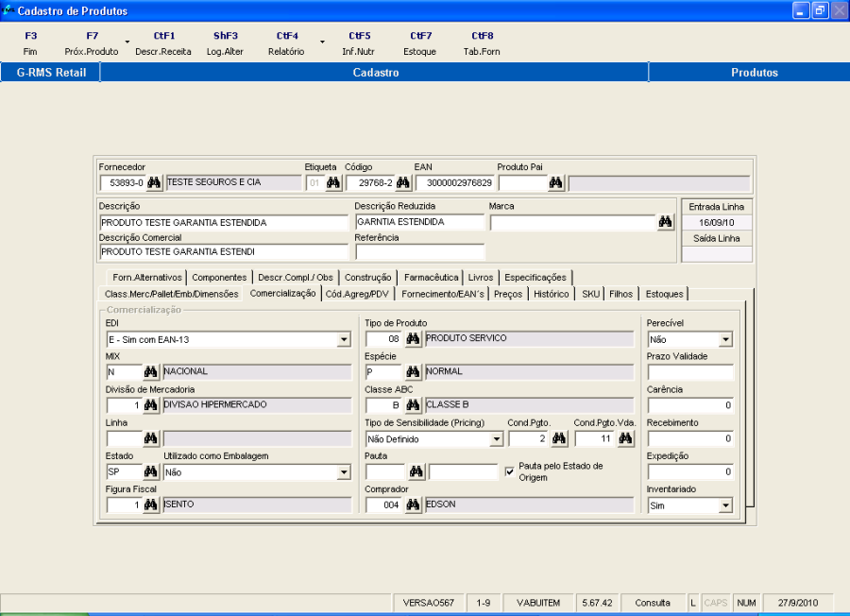The image size is (850, 616).
Task: Click CtF5 Inf.Nutr button
Action: click(x=358, y=43)
